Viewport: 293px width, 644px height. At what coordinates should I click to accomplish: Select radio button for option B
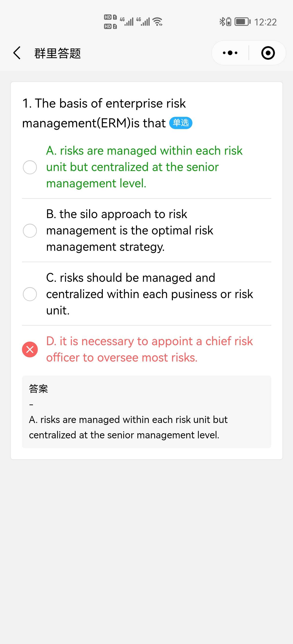point(30,231)
